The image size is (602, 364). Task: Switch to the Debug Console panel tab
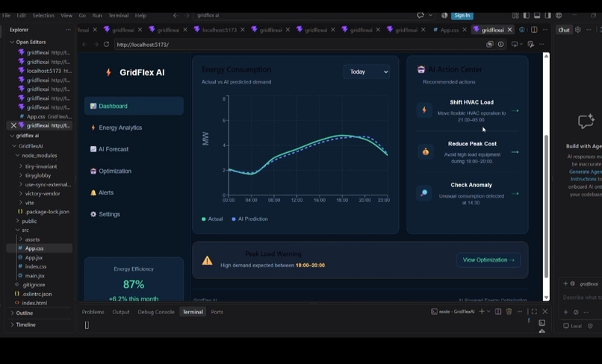click(x=156, y=312)
